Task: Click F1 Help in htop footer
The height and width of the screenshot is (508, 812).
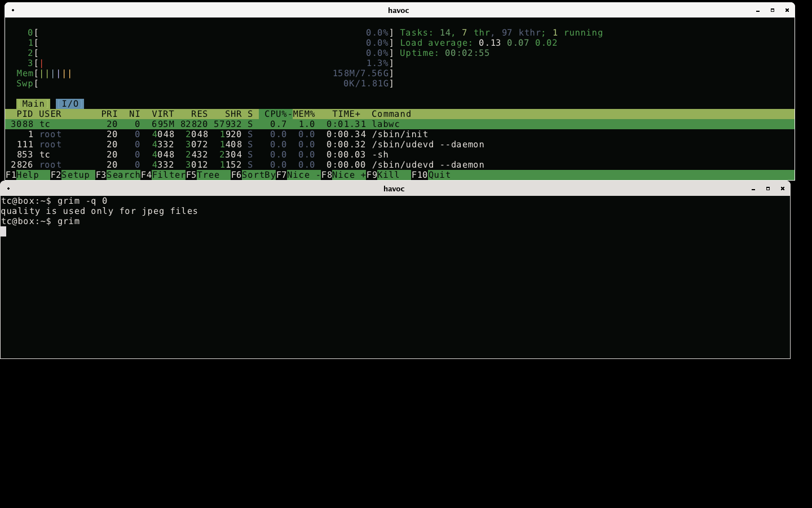Action: point(28,175)
